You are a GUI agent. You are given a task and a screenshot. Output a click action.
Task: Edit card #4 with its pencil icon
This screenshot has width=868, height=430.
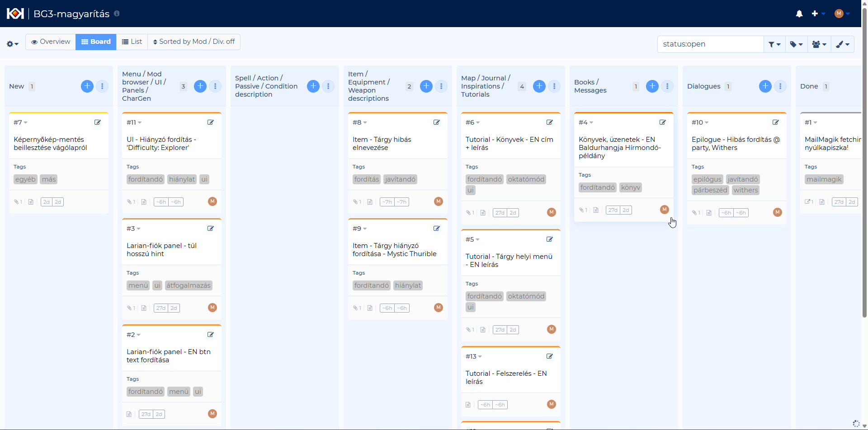tap(663, 122)
